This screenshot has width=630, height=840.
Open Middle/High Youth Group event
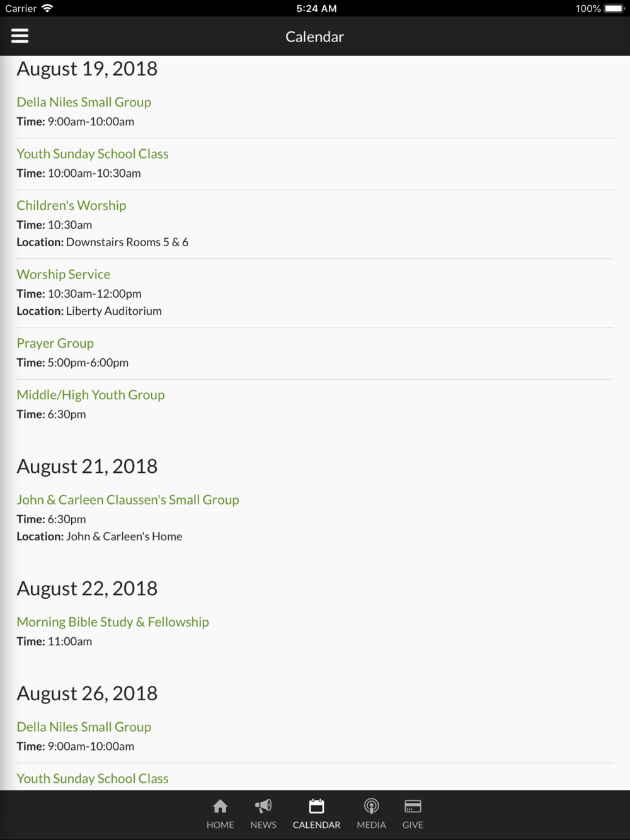click(x=91, y=395)
